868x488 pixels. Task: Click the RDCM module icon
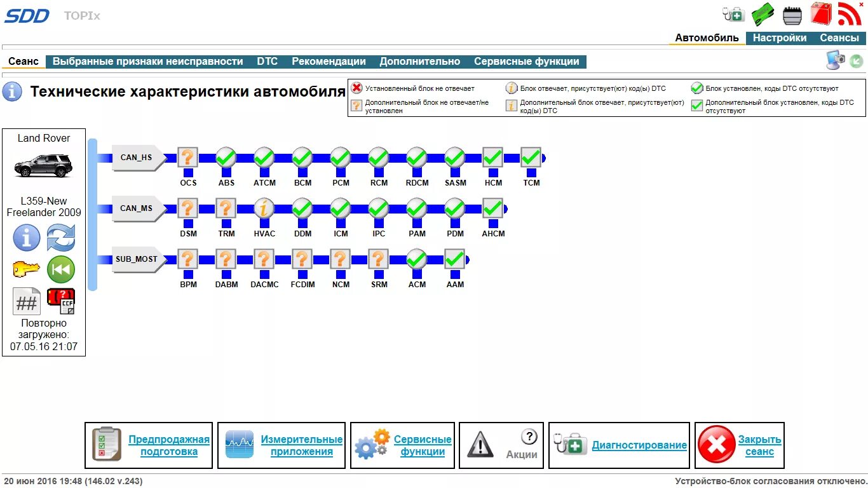tap(417, 157)
